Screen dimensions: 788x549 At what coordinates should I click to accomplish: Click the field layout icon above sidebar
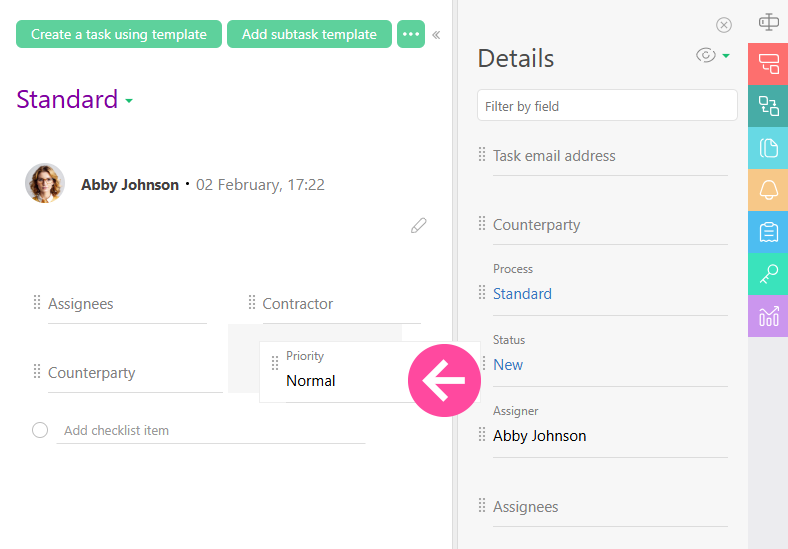click(768, 21)
